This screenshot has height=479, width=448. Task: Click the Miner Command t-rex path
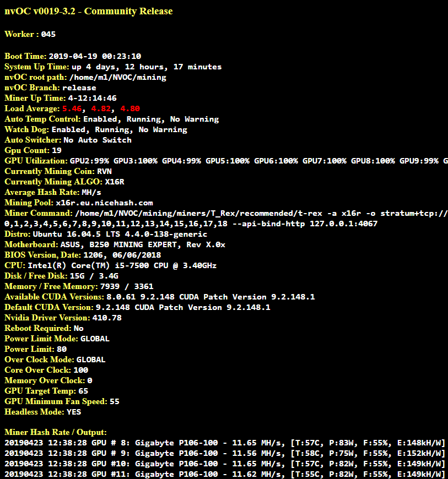[198, 213]
